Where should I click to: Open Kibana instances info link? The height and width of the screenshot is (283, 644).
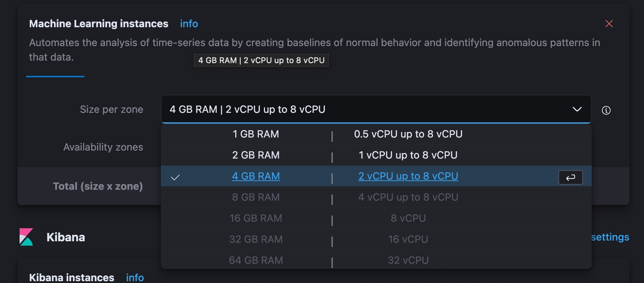click(135, 278)
